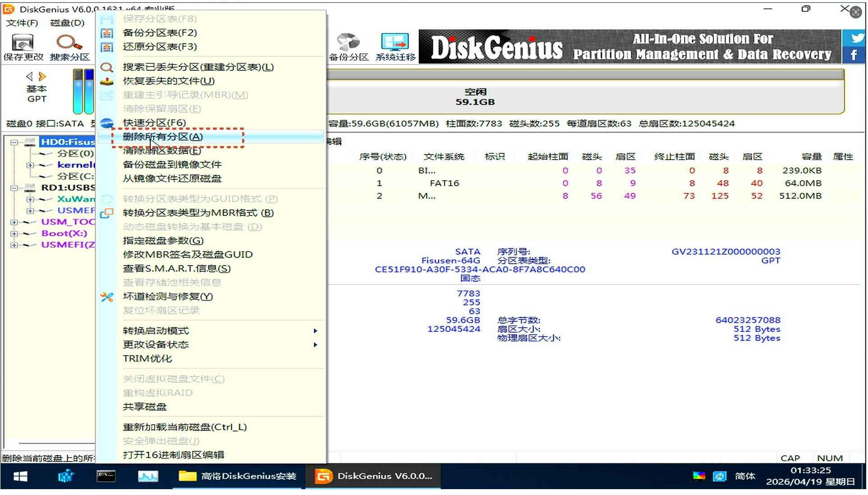868x495 pixels.
Task: Click the blue input method tray icon
Action: tap(720, 476)
